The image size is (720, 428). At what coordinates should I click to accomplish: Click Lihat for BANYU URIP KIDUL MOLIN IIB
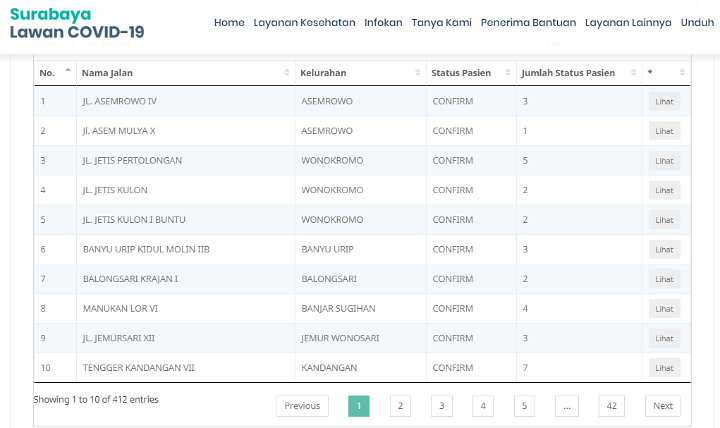[x=664, y=250]
